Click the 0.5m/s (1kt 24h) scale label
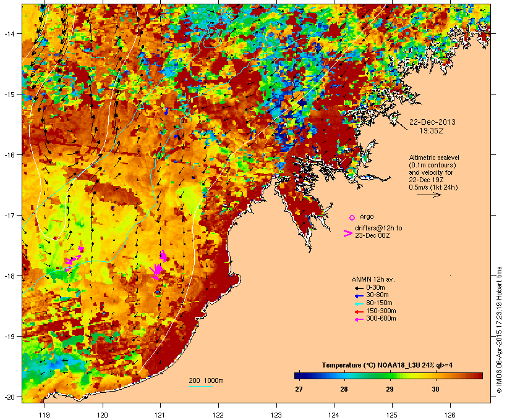Viewport: 507px width, 420px height. pyautogui.click(x=433, y=187)
